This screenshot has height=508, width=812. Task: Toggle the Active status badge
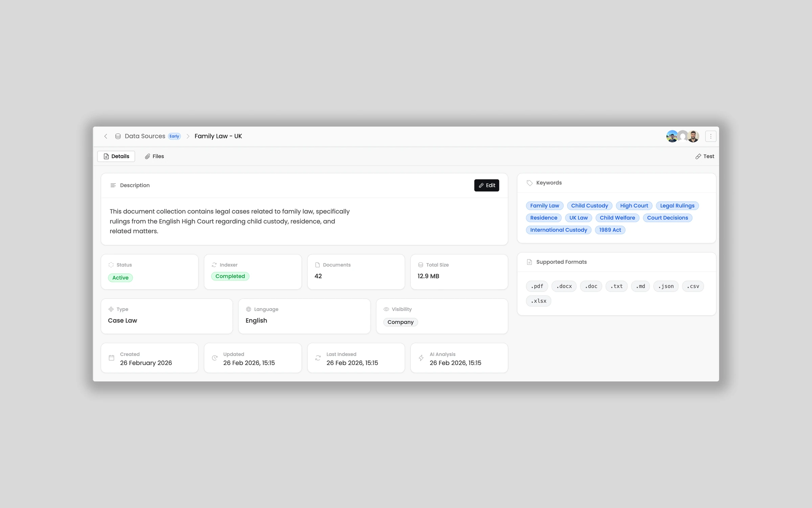pos(120,277)
